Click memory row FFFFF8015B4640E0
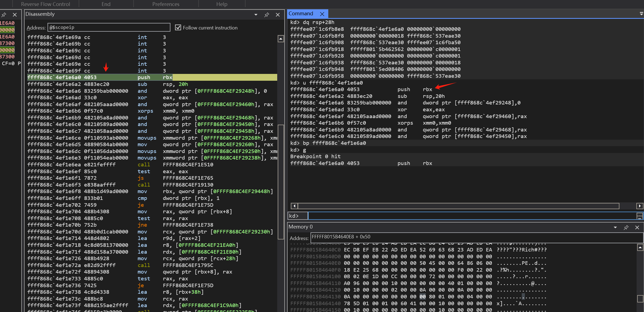644x312 pixels. (x=418, y=263)
